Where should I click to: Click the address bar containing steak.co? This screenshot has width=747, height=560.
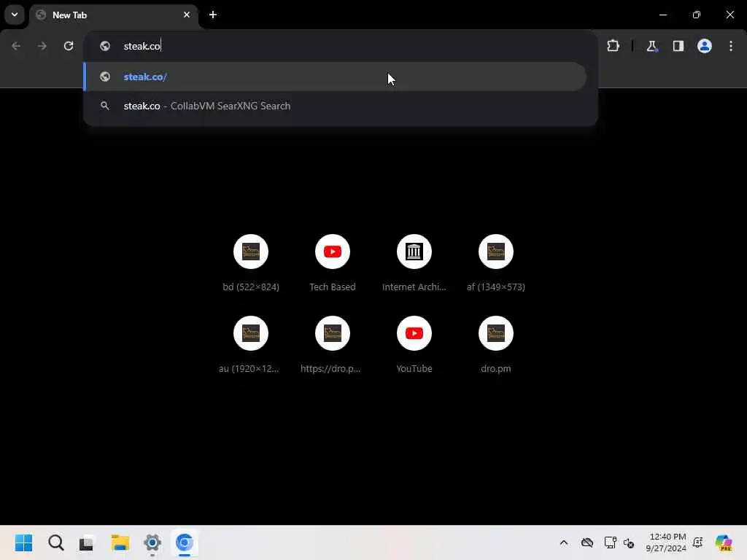pos(341,46)
